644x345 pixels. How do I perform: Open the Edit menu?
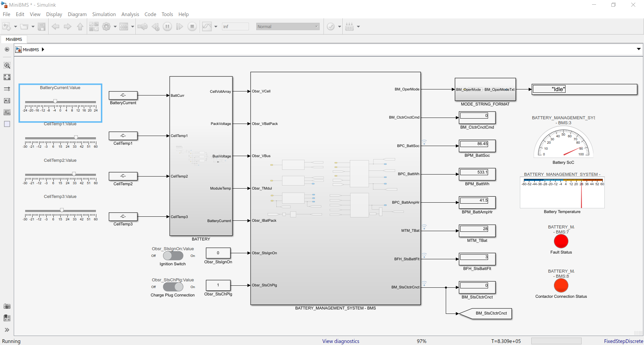(x=20, y=14)
